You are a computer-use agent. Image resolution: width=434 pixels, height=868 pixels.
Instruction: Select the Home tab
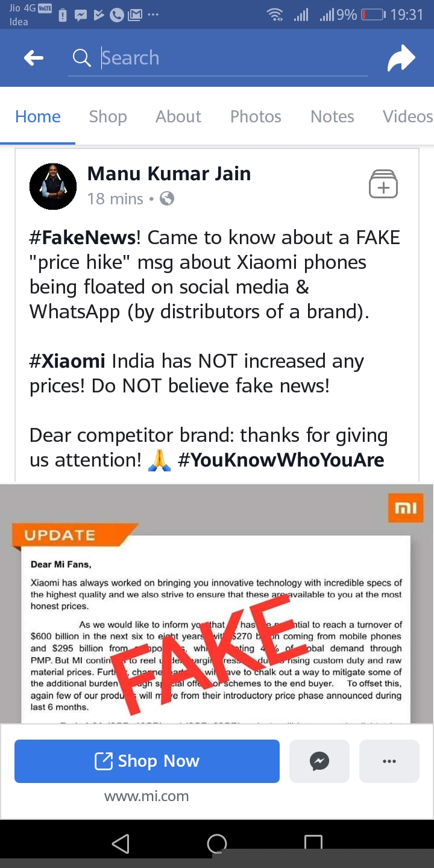coord(38,116)
